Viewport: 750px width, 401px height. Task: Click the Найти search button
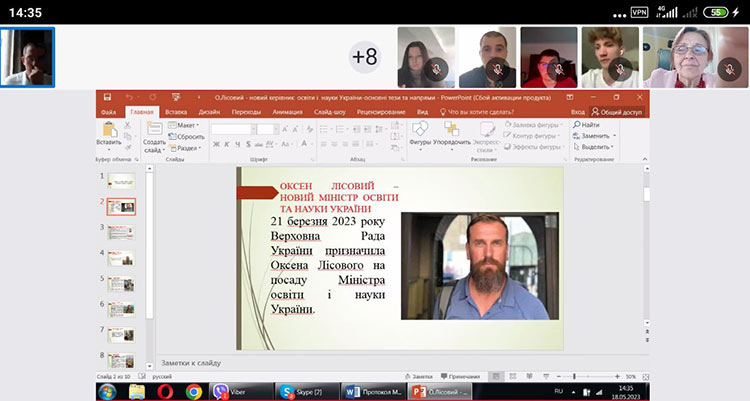tap(592, 124)
